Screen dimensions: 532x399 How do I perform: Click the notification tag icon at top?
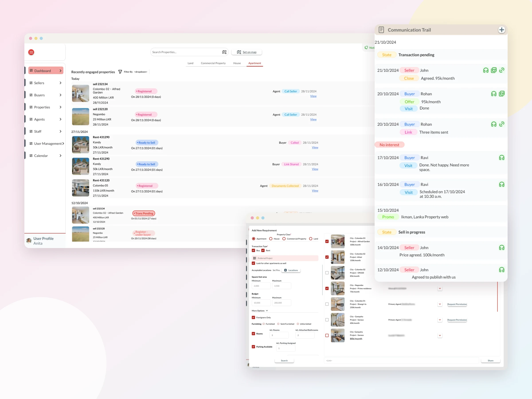click(366, 48)
